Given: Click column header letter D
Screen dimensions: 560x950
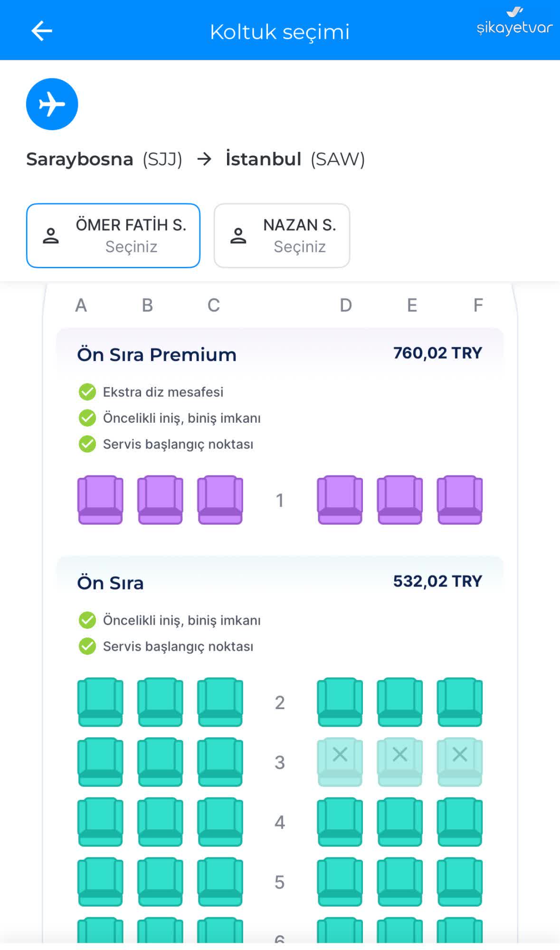Looking at the screenshot, I should coord(344,305).
